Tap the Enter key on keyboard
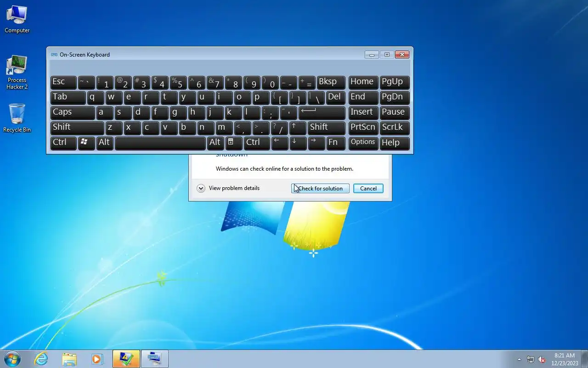This screenshot has height=368, width=588. pyautogui.click(x=322, y=113)
